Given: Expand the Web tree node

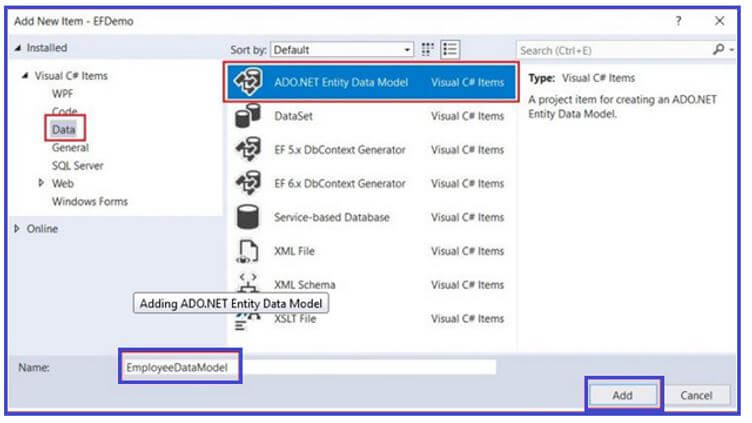Looking at the screenshot, I should point(41,183).
